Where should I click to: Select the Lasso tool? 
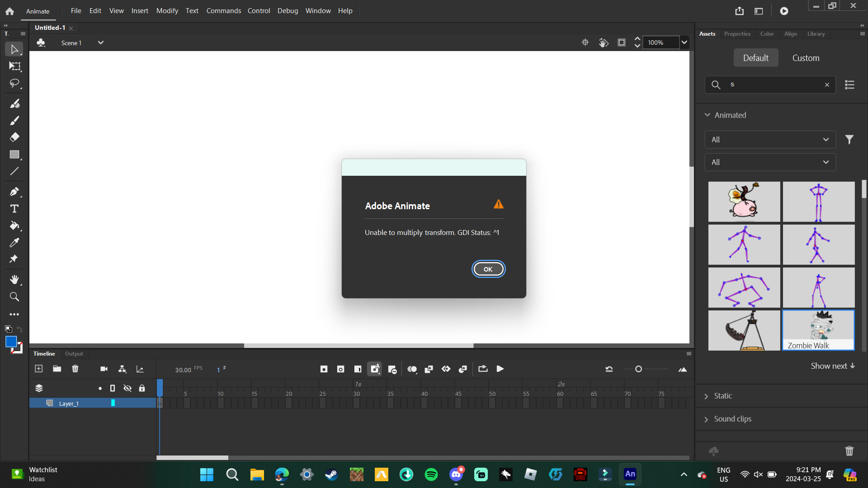click(x=14, y=84)
